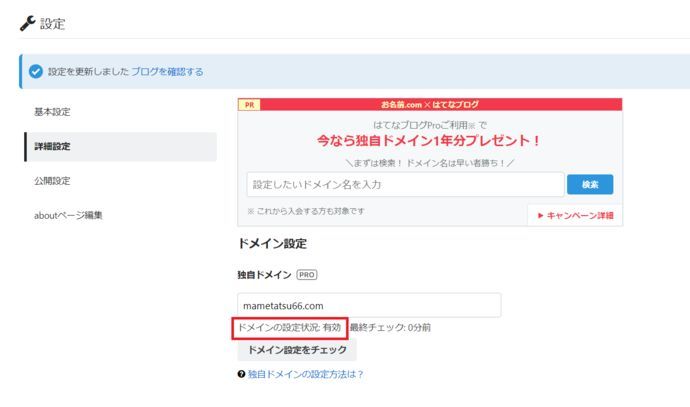This screenshot has height=407, width=690.
Task: Click the ドメイン設定をチェック button
Action: (297, 350)
